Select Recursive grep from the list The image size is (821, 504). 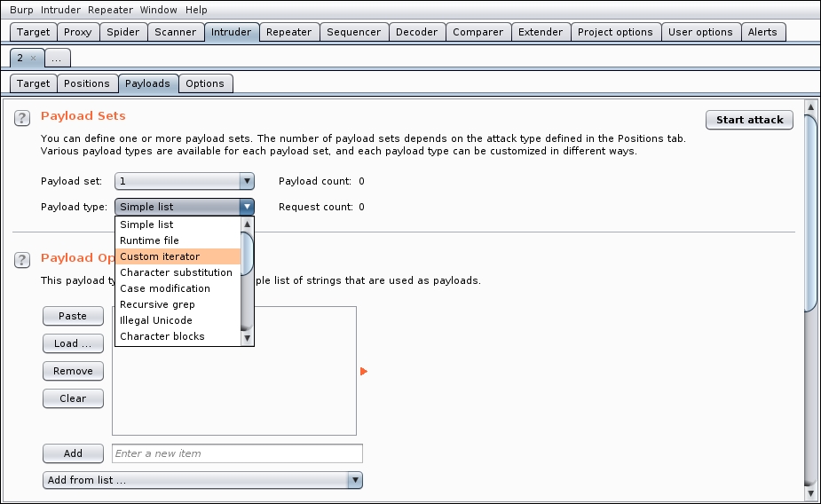point(156,304)
